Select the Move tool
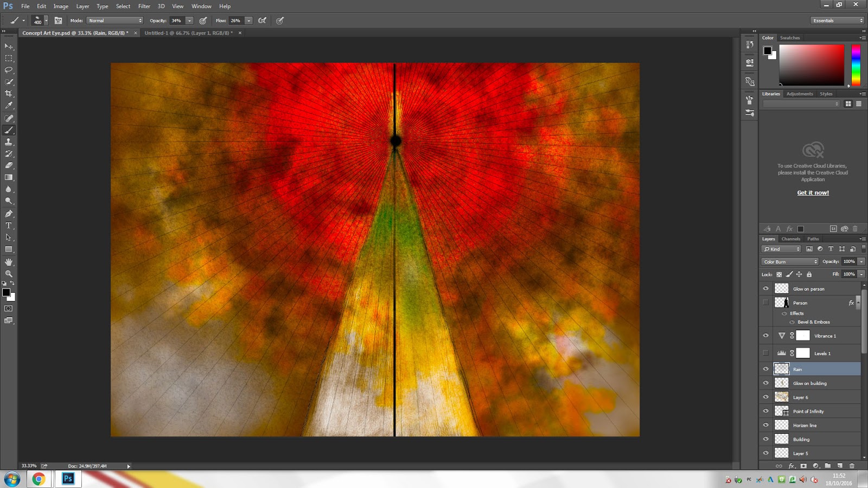Screen dimensions: 868x488 click(x=9, y=47)
